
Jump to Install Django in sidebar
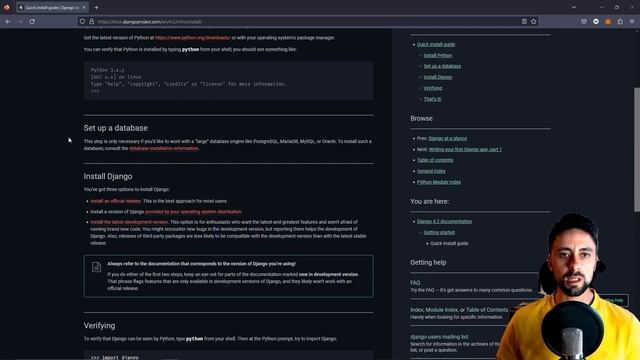(438, 77)
